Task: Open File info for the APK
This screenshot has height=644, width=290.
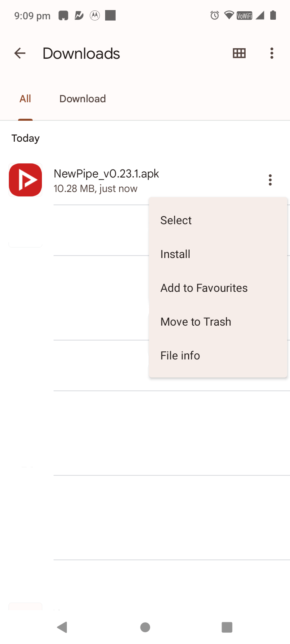Action: pos(180,355)
